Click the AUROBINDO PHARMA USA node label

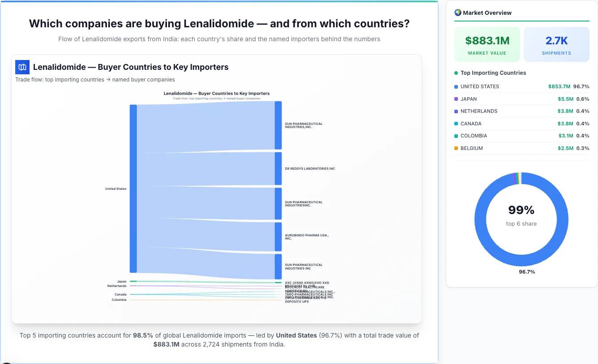point(306,237)
